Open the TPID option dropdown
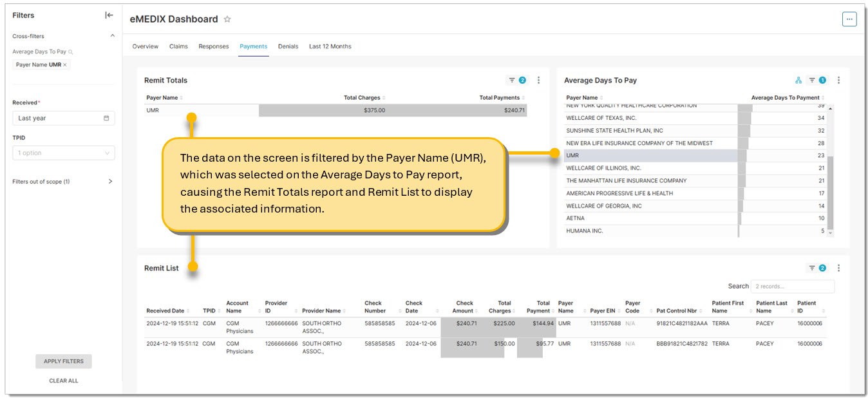The image size is (868, 398). [x=64, y=153]
